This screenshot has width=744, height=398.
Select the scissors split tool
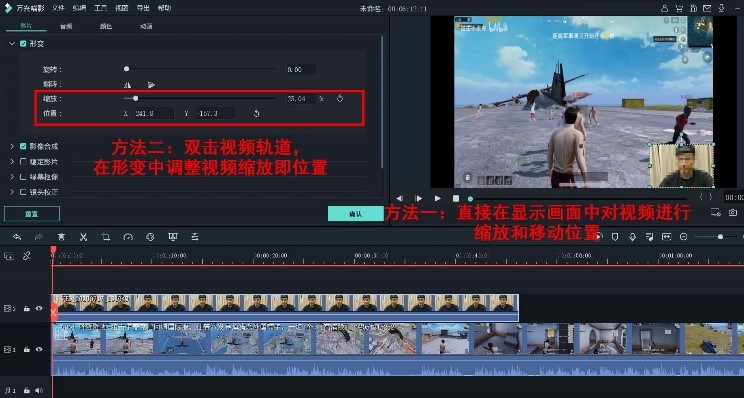tap(84, 237)
